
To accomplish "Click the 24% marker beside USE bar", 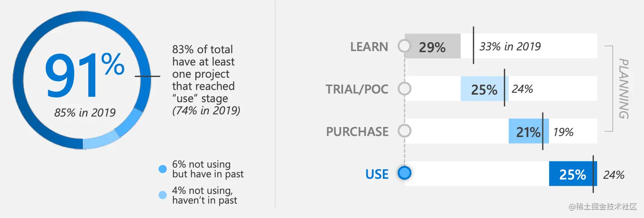I will pos(613,175).
